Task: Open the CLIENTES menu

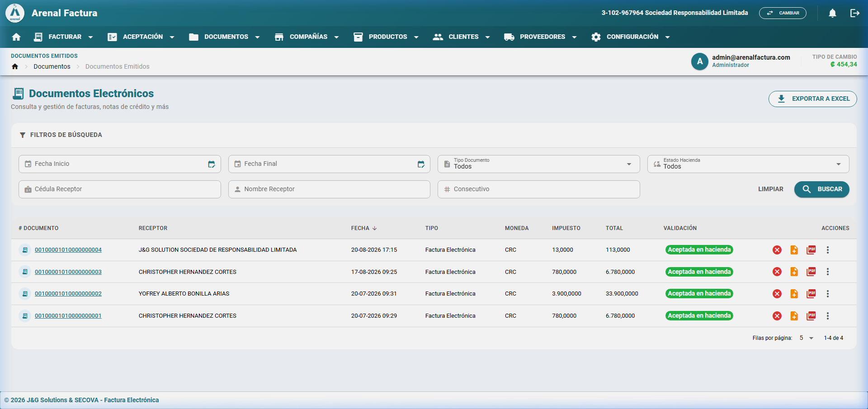Action: [462, 37]
